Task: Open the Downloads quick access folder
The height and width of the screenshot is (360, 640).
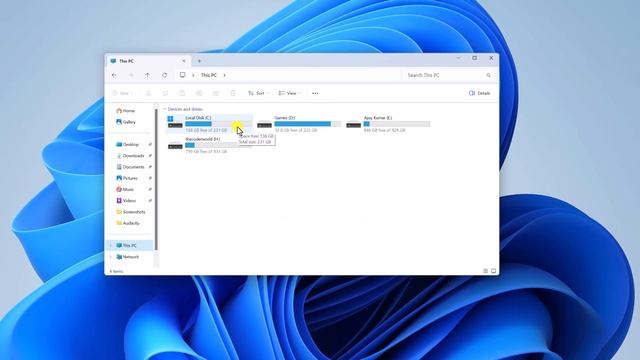Action: click(130, 156)
